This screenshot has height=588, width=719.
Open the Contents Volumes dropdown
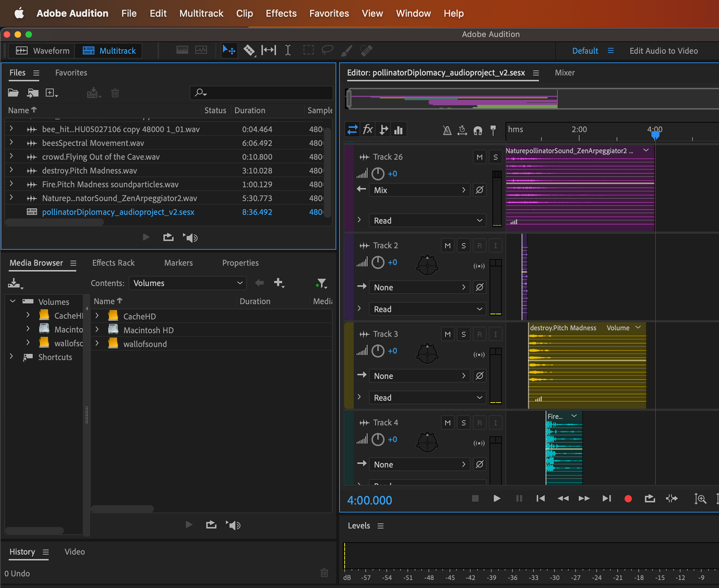188,283
